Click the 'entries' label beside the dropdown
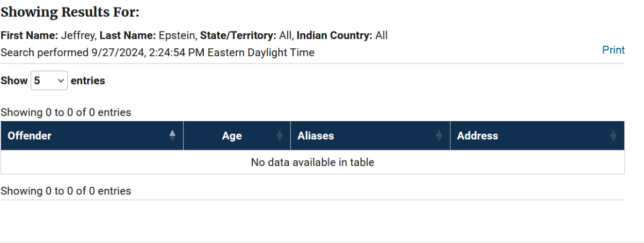Screen dimensions: 644x243 click(88, 81)
